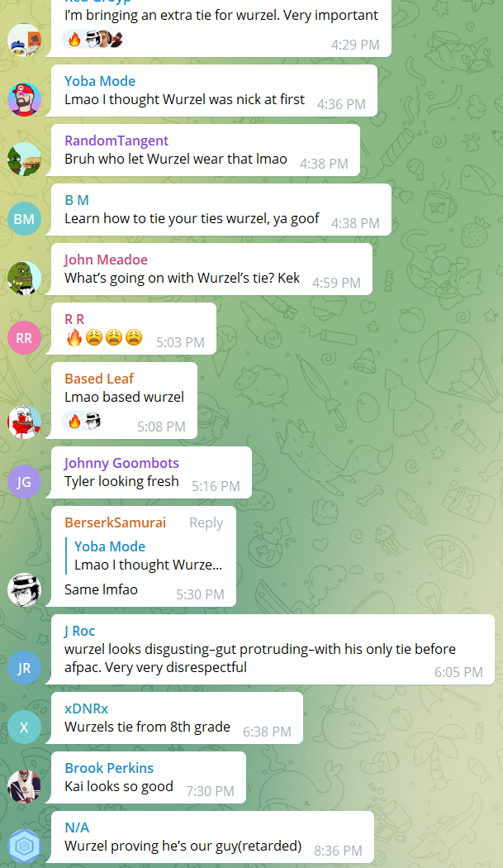
Task: Open the N/A hexagon avatar
Action: [x=24, y=847]
